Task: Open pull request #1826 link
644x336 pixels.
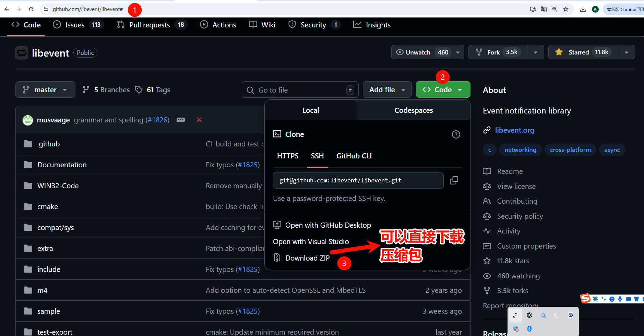Action: 157,120
